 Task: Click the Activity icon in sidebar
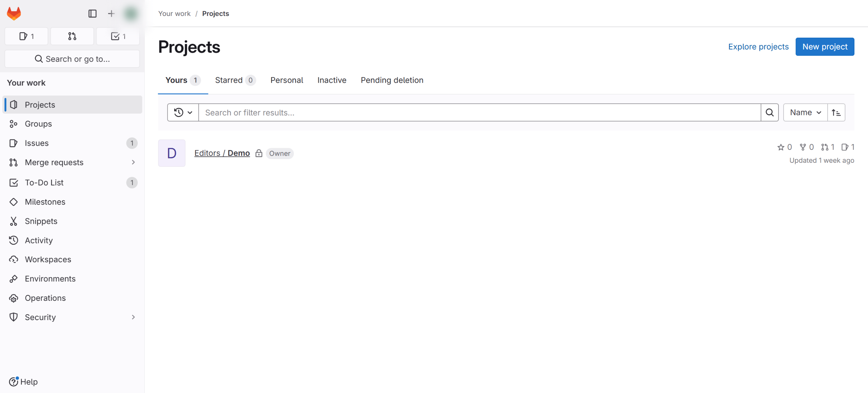(14, 240)
